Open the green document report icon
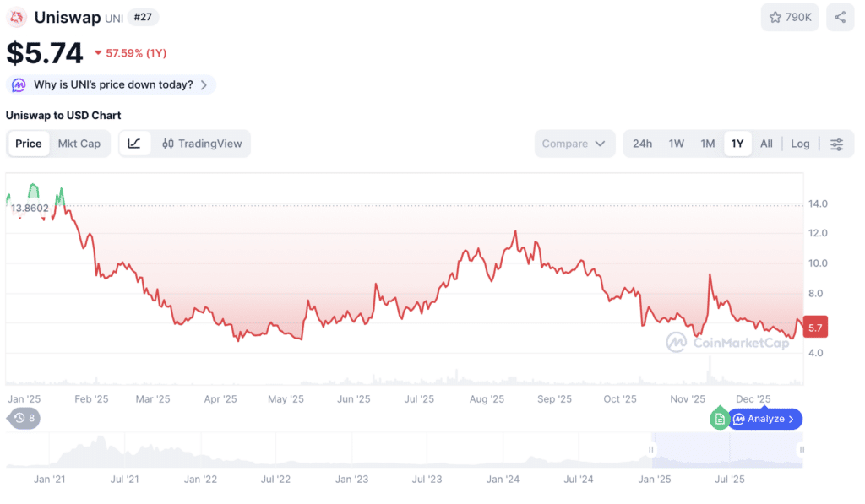This screenshot has width=865, height=504. tap(720, 419)
